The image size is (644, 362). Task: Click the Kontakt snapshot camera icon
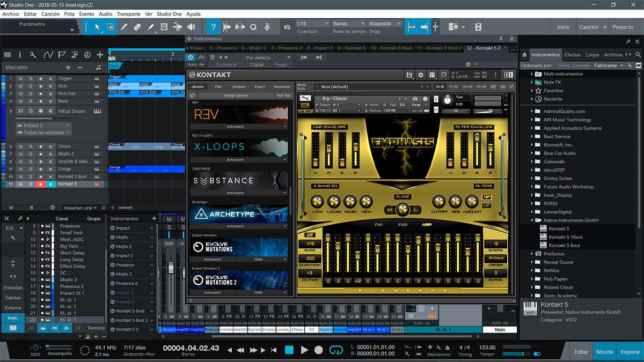coord(415,99)
